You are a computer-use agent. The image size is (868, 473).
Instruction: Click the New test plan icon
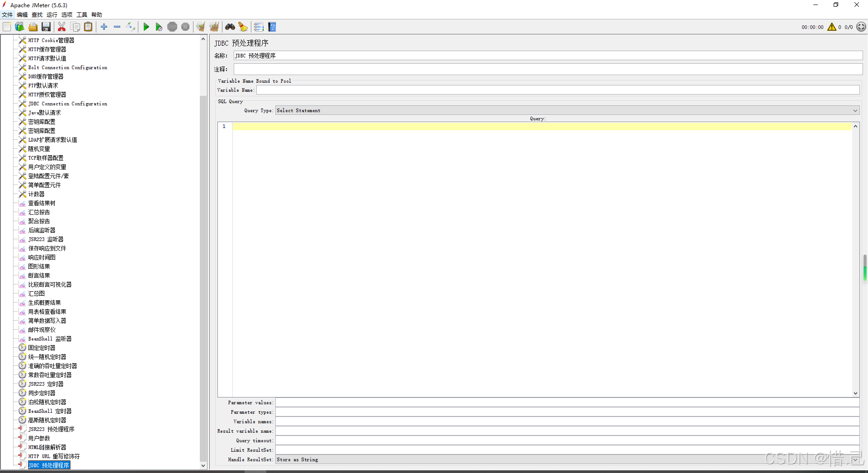(x=7, y=27)
